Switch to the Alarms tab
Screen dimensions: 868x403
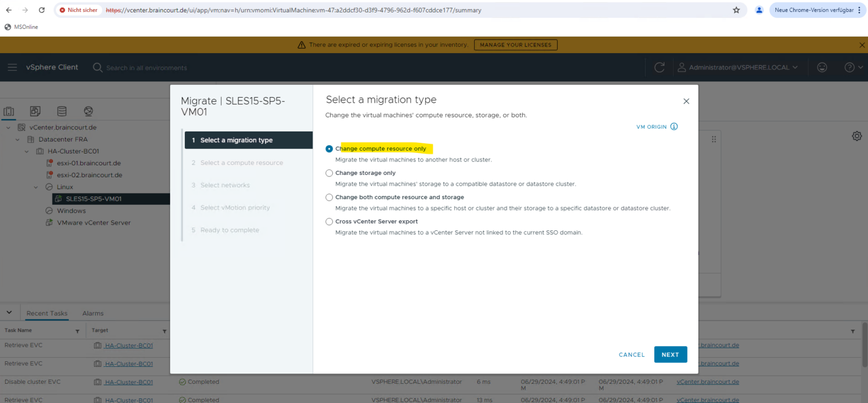(93, 313)
